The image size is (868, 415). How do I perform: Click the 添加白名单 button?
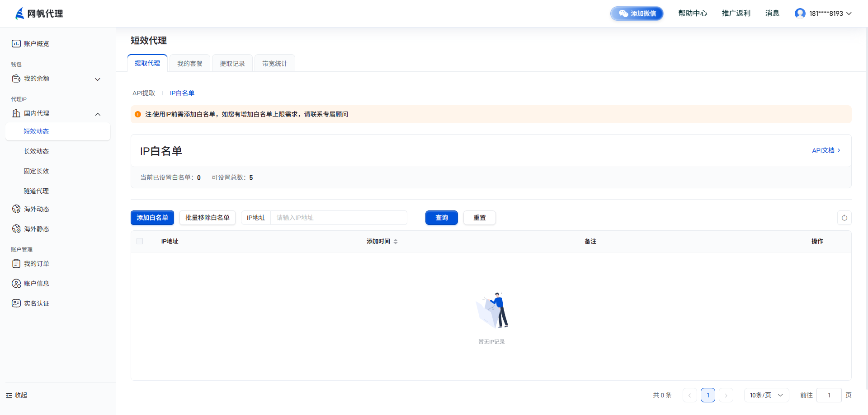coord(152,218)
